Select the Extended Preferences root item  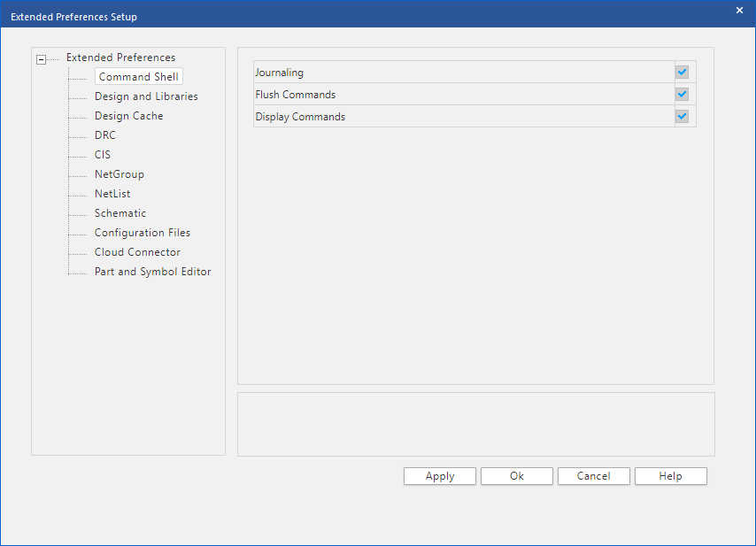coord(120,58)
